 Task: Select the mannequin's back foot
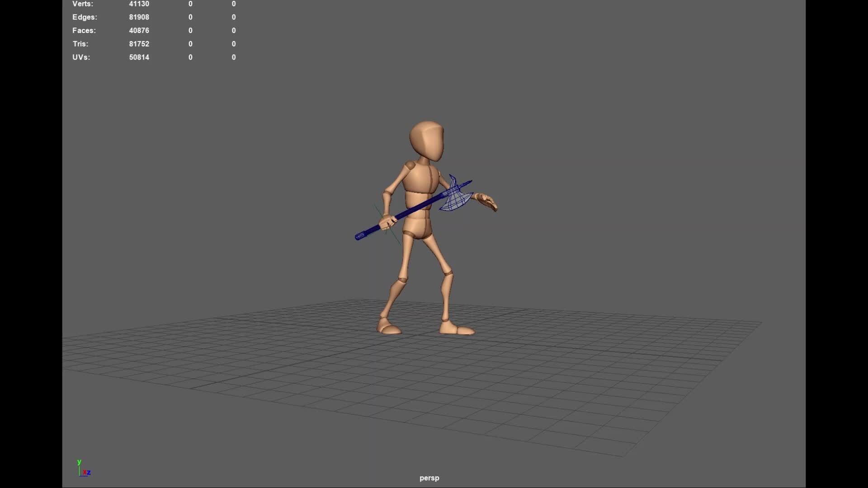[x=390, y=328]
